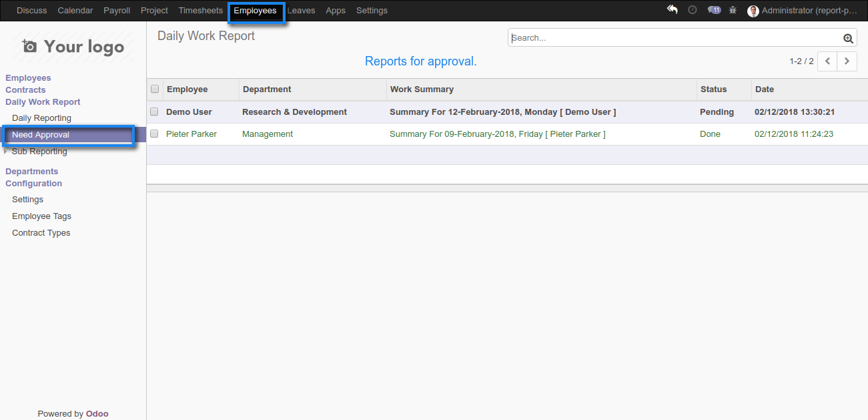The height and width of the screenshot is (420, 868).
Task: Click date 02/12/2018 11:24:23
Action: (794, 134)
